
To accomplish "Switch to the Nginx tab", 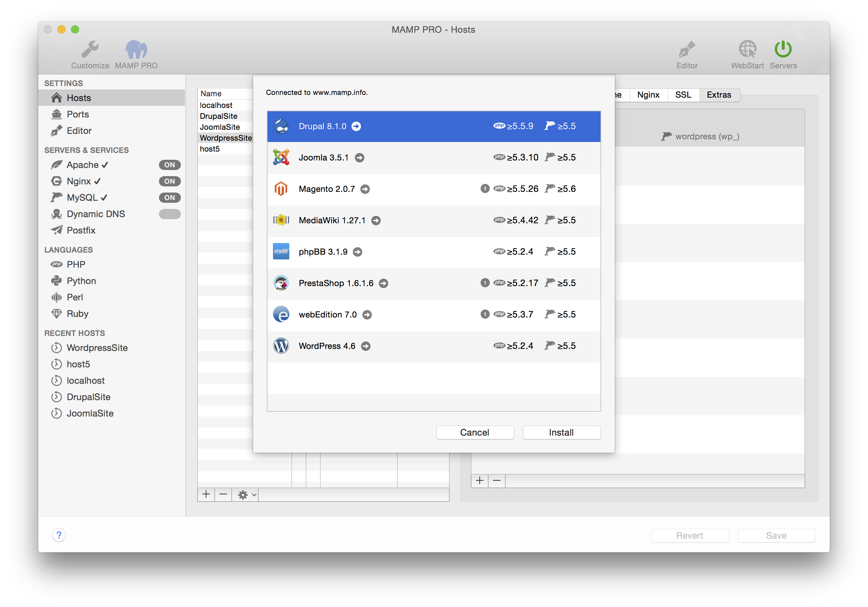I will (x=648, y=95).
